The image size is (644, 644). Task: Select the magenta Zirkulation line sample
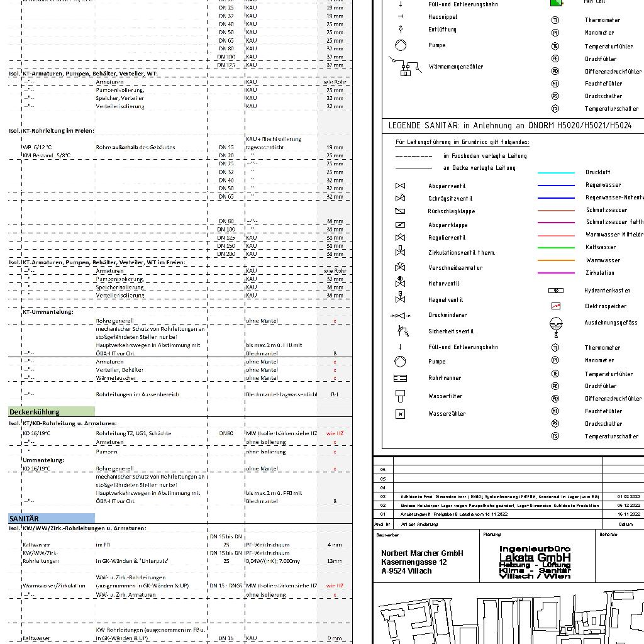(x=556, y=273)
